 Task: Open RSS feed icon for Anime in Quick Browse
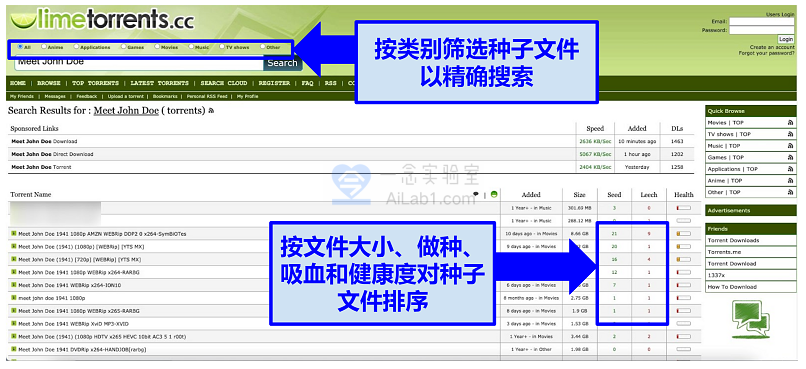point(791,180)
